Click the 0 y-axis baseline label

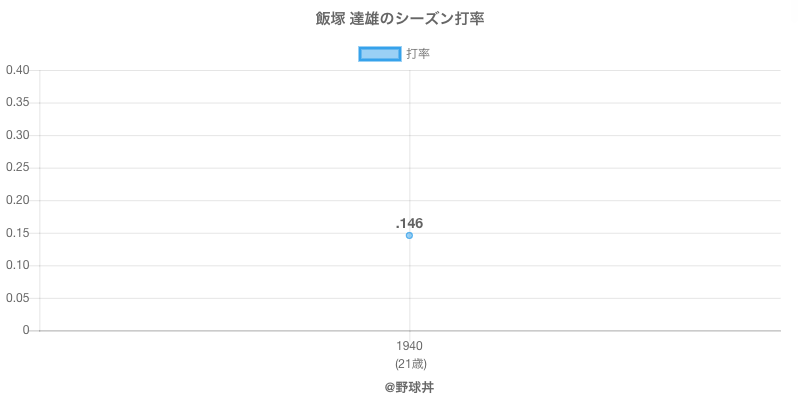26,330
